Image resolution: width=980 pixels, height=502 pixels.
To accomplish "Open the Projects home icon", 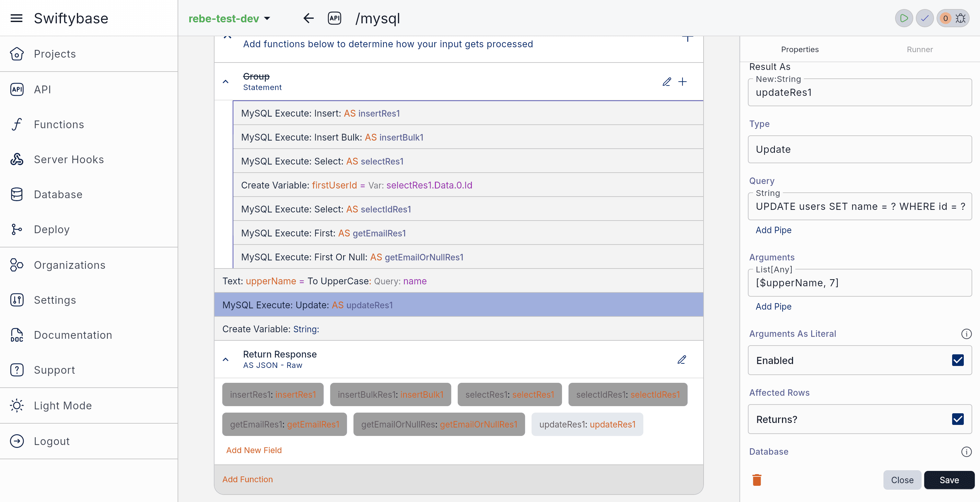I will tap(17, 54).
